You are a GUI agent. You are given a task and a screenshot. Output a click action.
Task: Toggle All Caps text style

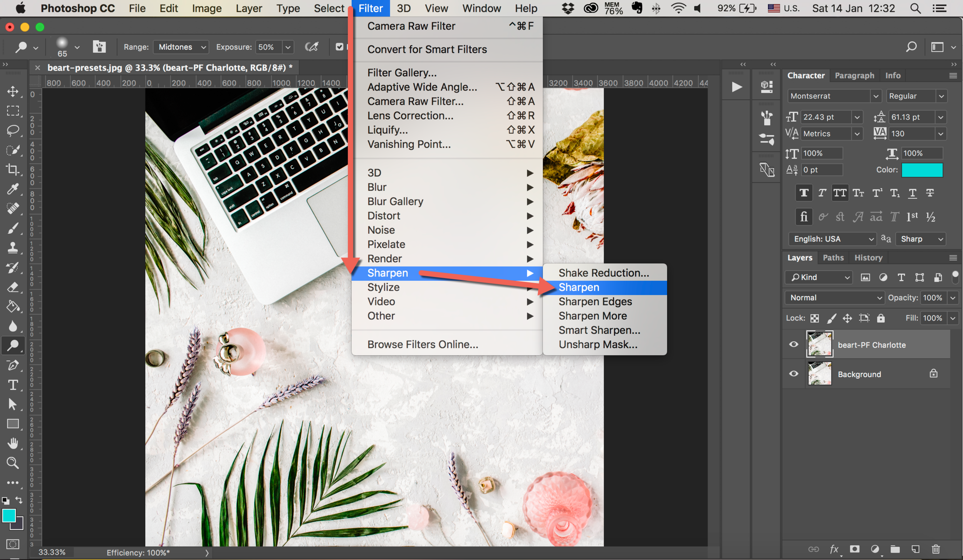tap(840, 193)
